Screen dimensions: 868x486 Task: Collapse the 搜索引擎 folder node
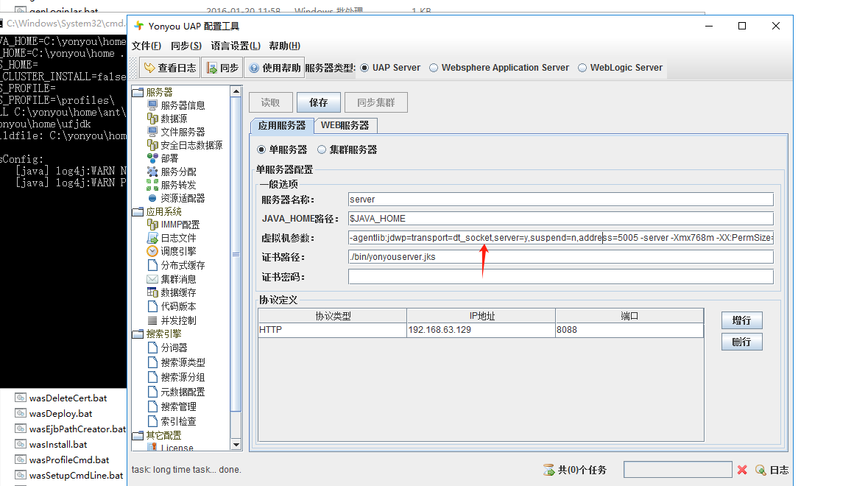coord(138,334)
